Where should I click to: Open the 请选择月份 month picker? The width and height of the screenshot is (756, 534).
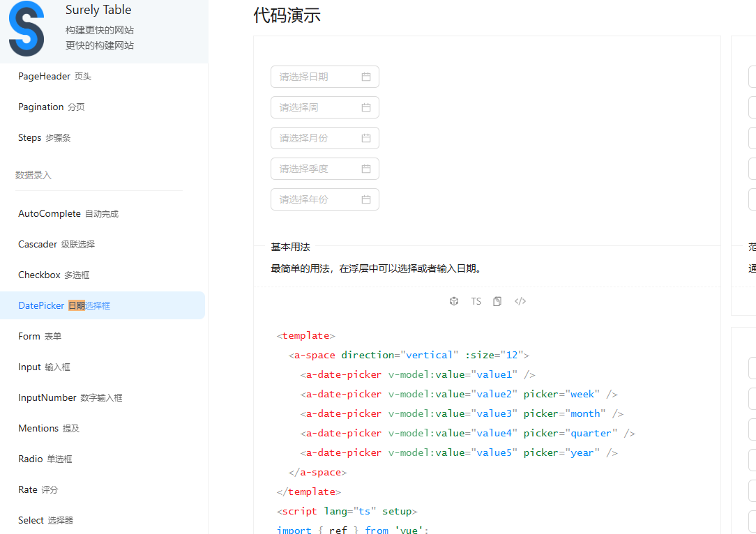coord(317,138)
